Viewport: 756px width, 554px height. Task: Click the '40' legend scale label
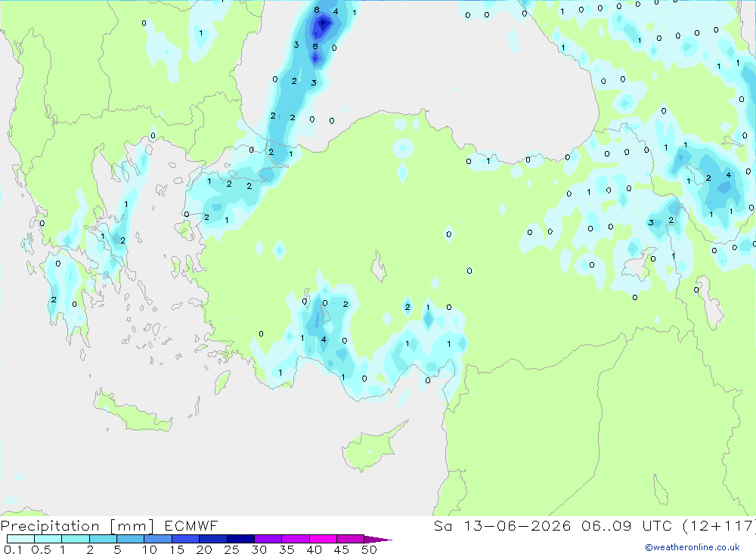tap(314, 549)
